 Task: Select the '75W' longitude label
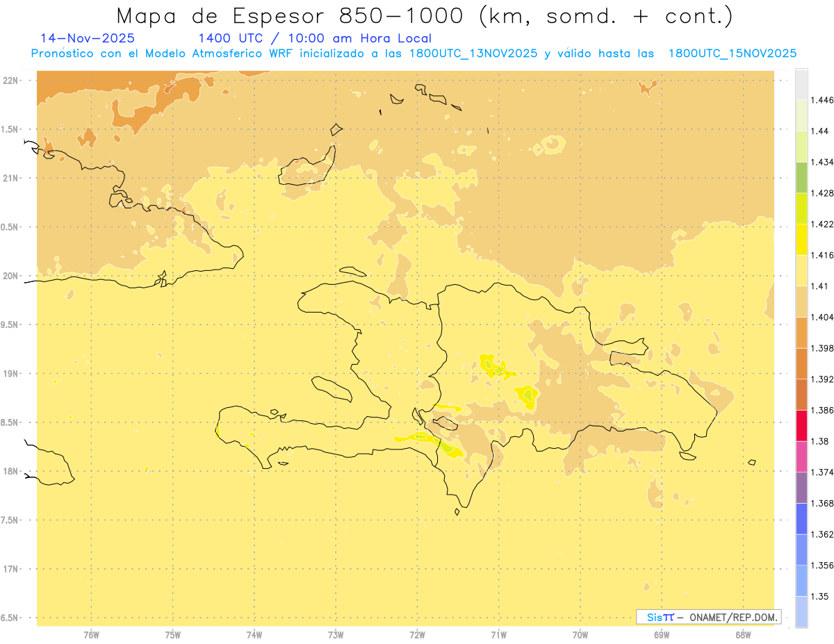pyautogui.click(x=173, y=635)
